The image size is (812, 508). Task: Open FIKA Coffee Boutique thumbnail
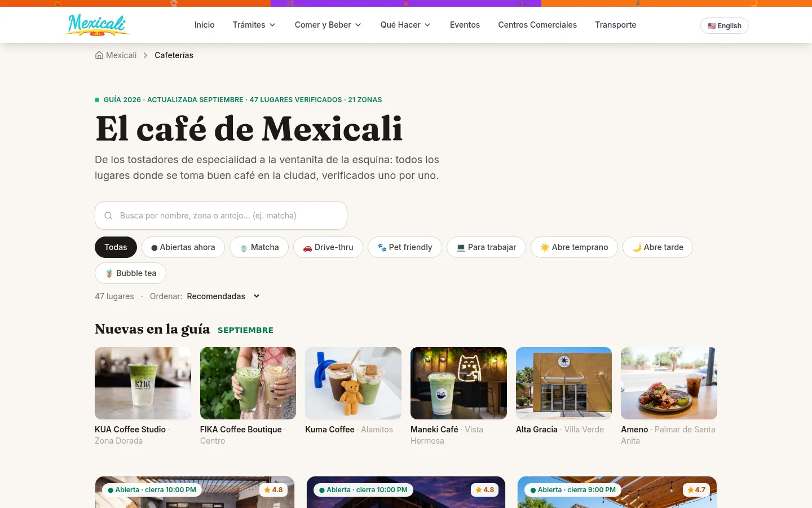pyautogui.click(x=248, y=383)
